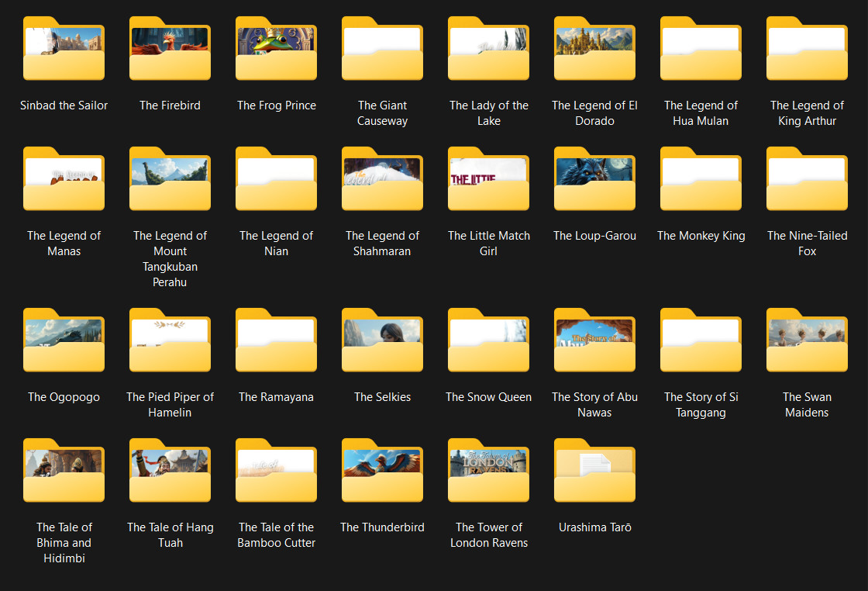Screen dimensions: 868x591
Task: Click The Legend of Hua Mulan folder icon
Action: click(701, 48)
